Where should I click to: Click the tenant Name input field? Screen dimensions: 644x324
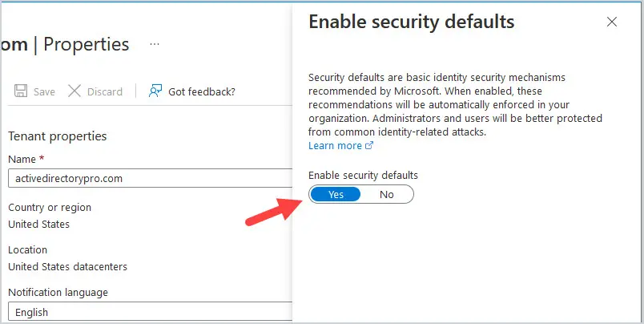coord(151,179)
